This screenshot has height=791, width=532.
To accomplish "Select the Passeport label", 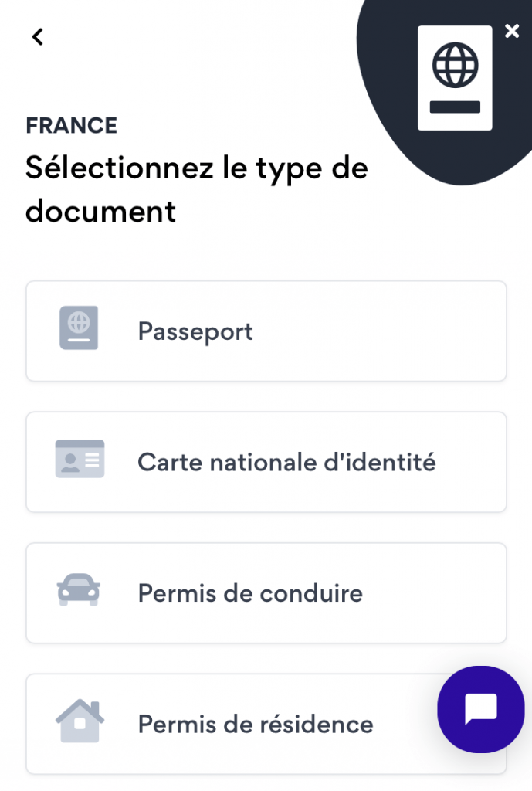I will tap(195, 331).
